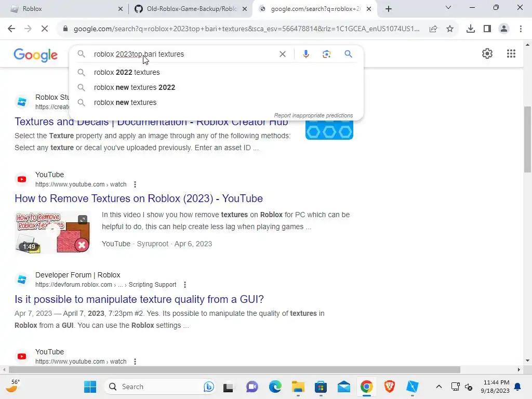Open the Mail app from taskbar
Image resolution: width=532 pixels, height=399 pixels.
coord(344,387)
